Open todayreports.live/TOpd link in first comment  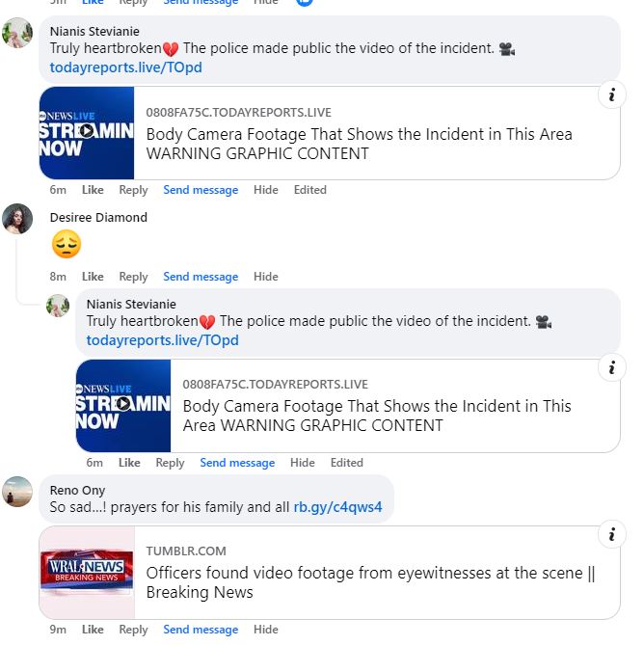pyautogui.click(x=125, y=67)
